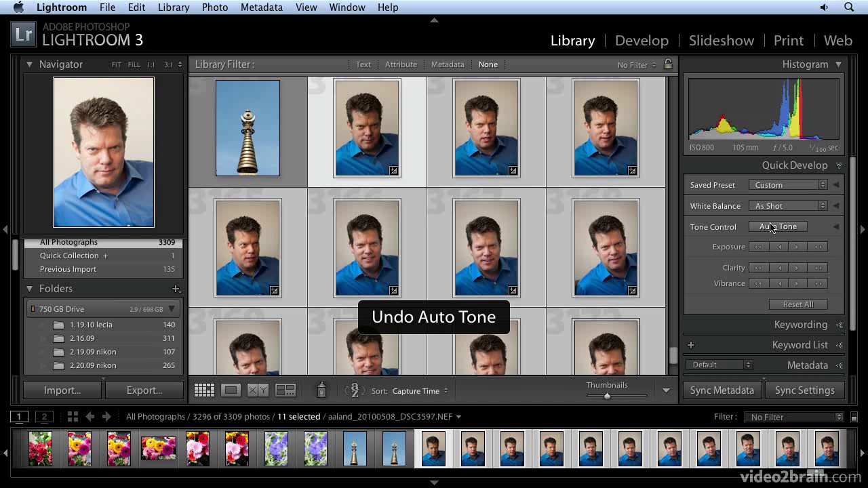Collapse the Histogram panel

click(x=839, y=64)
